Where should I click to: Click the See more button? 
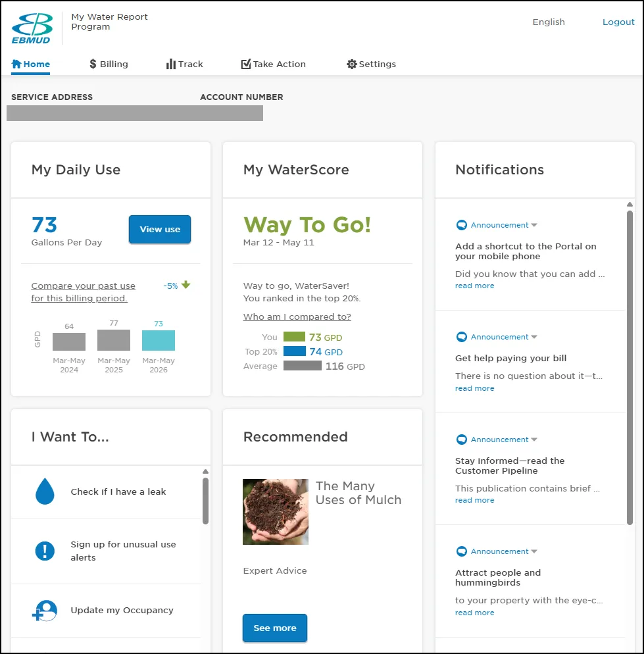pyautogui.click(x=275, y=628)
